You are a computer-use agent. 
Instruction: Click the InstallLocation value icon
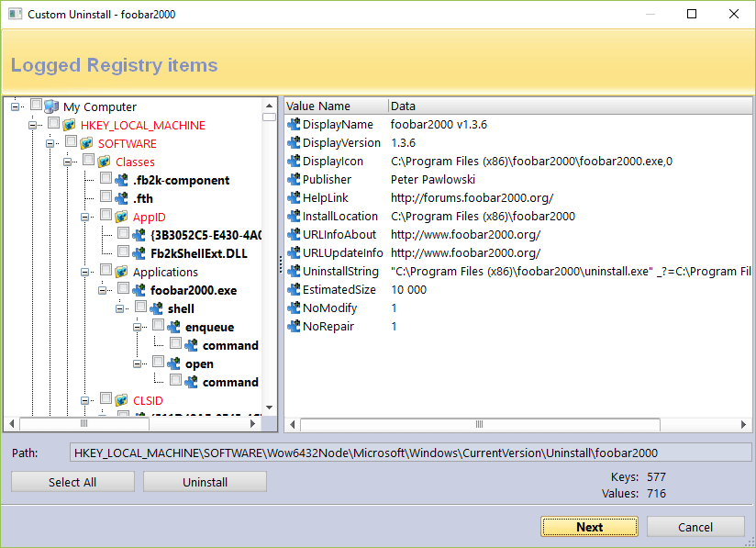[x=294, y=216]
